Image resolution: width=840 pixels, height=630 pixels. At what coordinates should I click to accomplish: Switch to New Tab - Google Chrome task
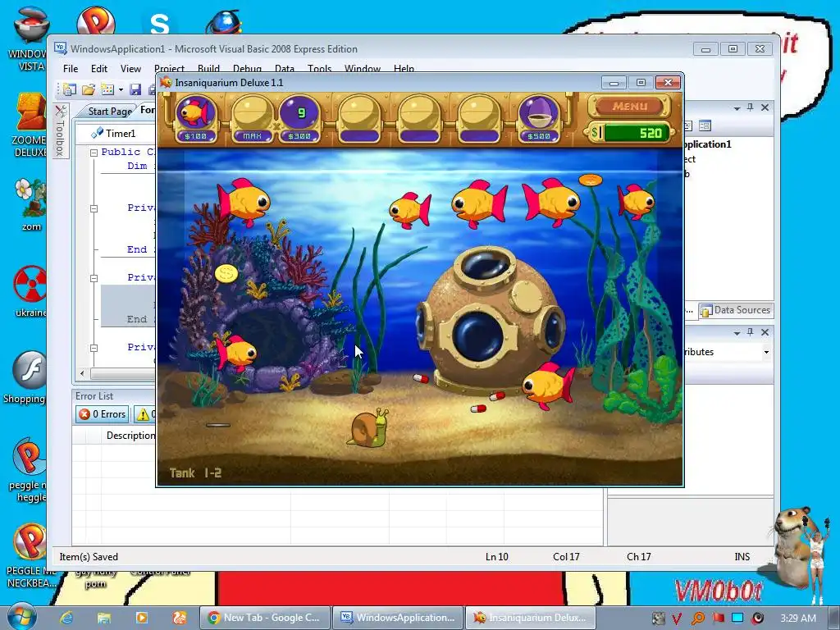pos(264,618)
